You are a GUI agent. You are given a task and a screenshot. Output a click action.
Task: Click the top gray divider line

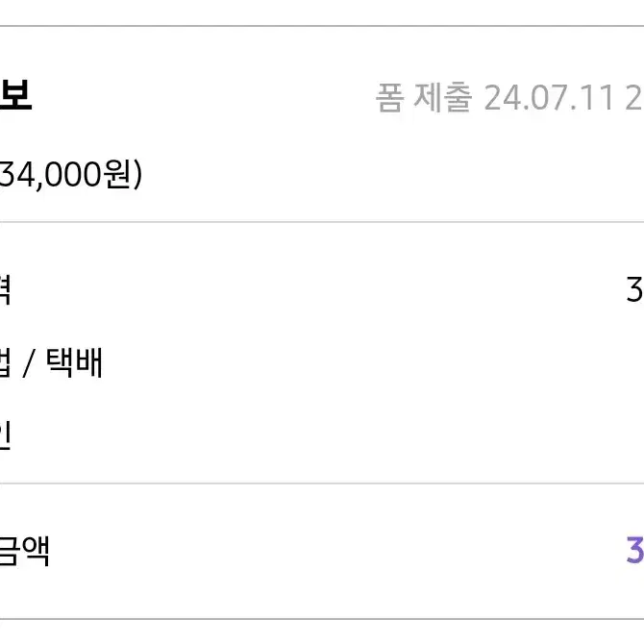tap(322, 26)
